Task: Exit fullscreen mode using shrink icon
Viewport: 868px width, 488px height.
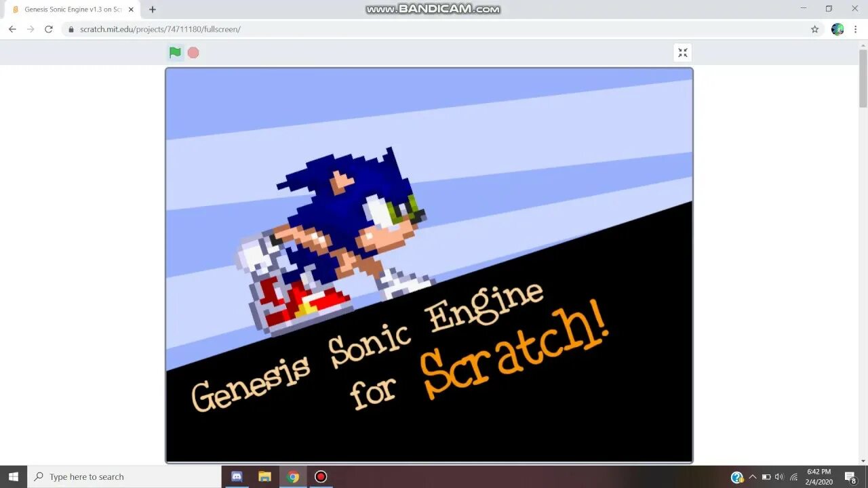Action: point(683,52)
